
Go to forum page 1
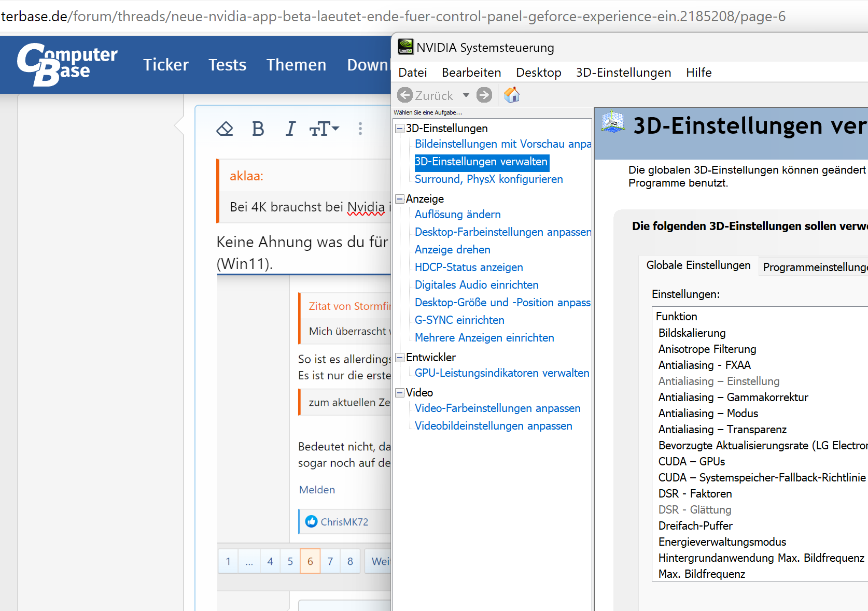[228, 561]
